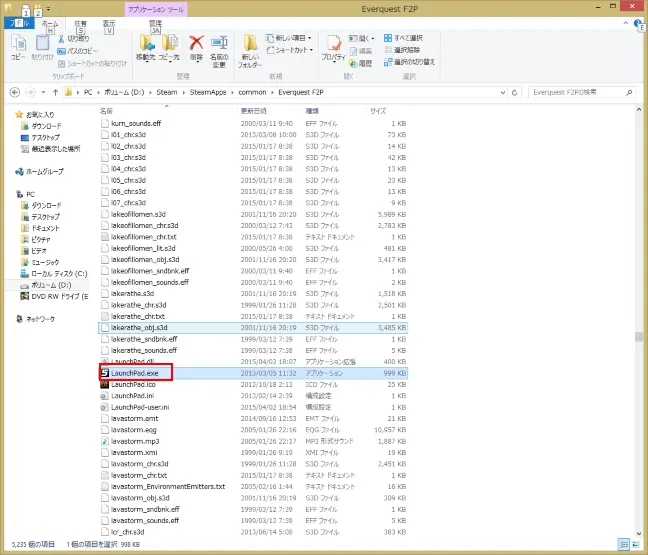Click the History command in ribbon

click(361, 64)
